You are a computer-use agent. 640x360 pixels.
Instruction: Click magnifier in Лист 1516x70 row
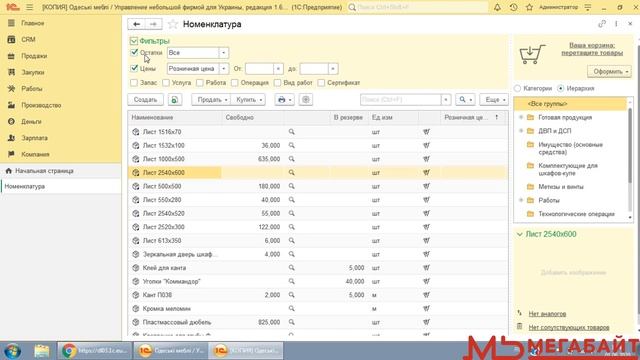pyautogui.click(x=291, y=132)
